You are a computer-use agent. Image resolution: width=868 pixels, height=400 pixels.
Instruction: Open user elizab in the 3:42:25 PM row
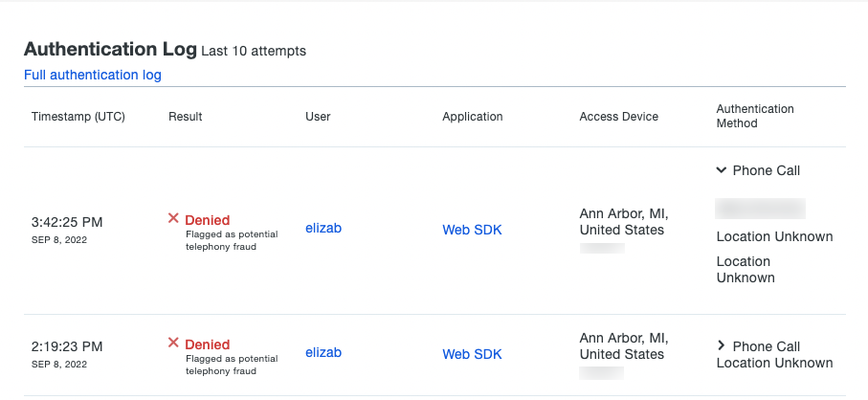[x=323, y=229]
